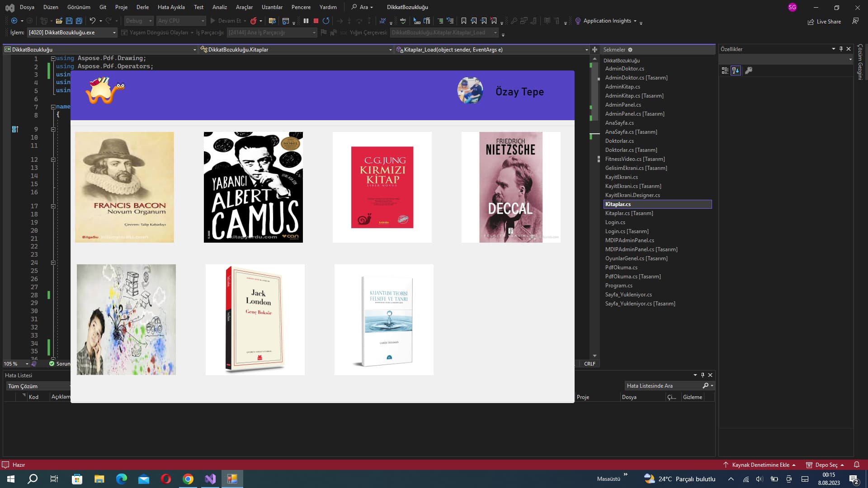Collapse the code region at line 9
Viewport: 868px width, 488px height.
(x=53, y=129)
